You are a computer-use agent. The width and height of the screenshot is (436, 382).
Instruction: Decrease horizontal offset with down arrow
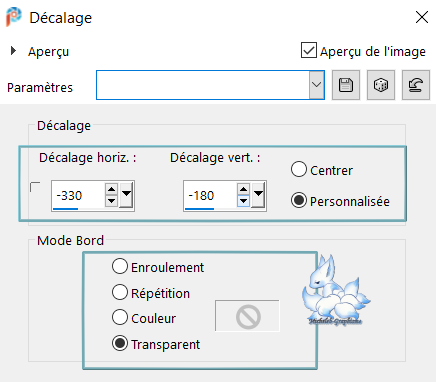[x=111, y=201]
